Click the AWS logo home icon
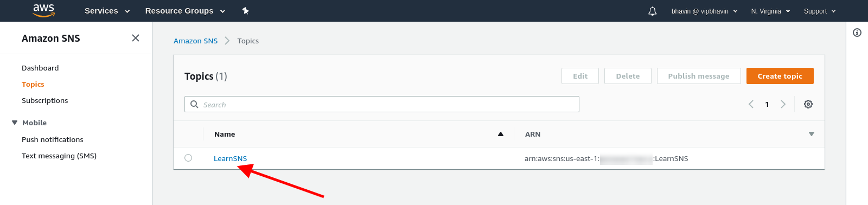 [44, 10]
